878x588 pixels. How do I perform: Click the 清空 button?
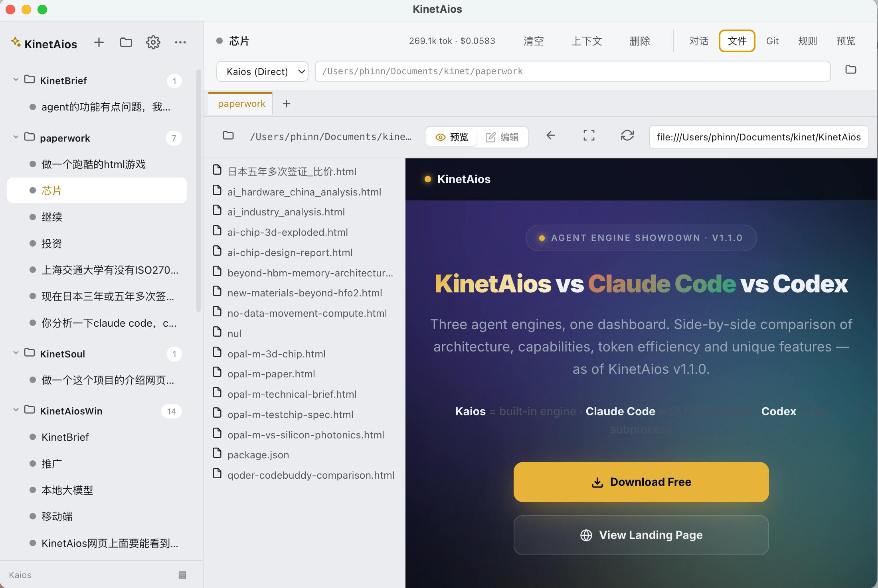[x=534, y=41]
